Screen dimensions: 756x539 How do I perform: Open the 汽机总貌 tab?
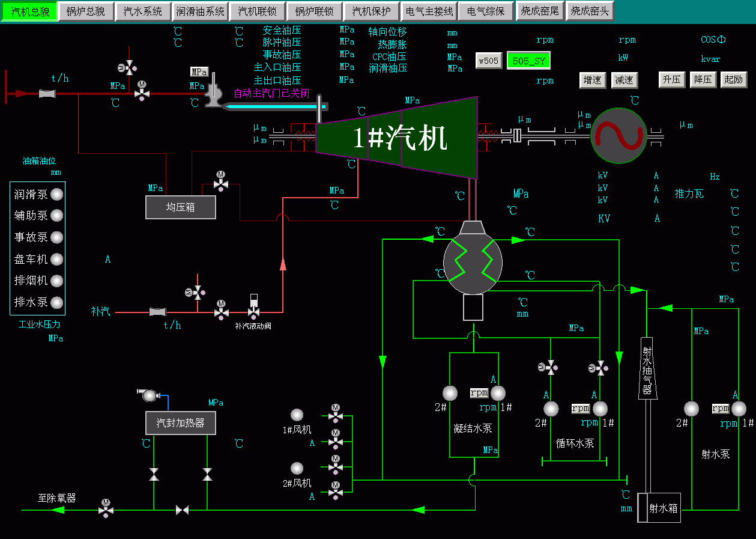click(29, 11)
